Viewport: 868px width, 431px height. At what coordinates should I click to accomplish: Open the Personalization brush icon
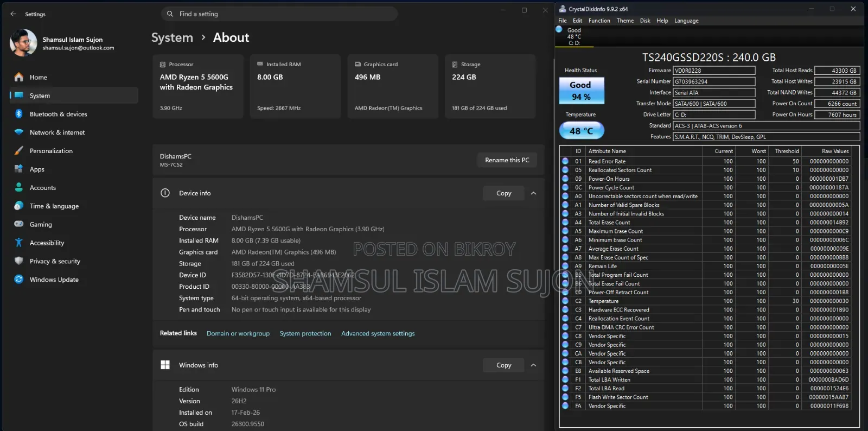[x=18, y=151]
